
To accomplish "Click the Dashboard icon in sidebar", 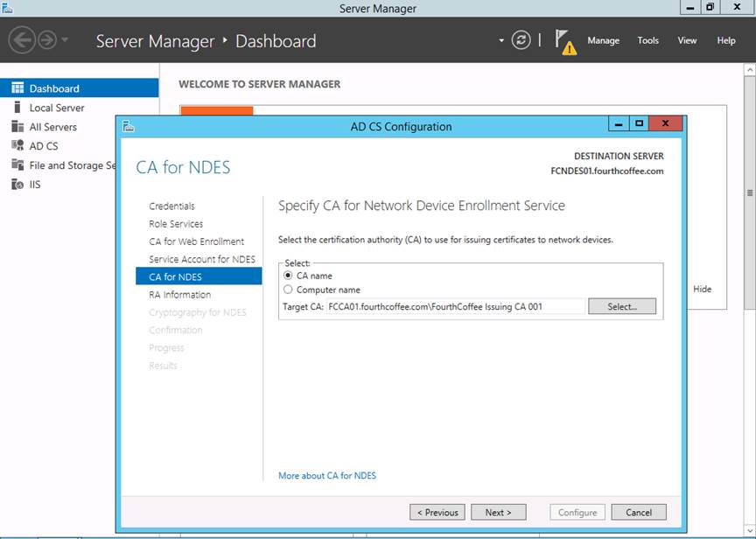I will coord(17,88).
